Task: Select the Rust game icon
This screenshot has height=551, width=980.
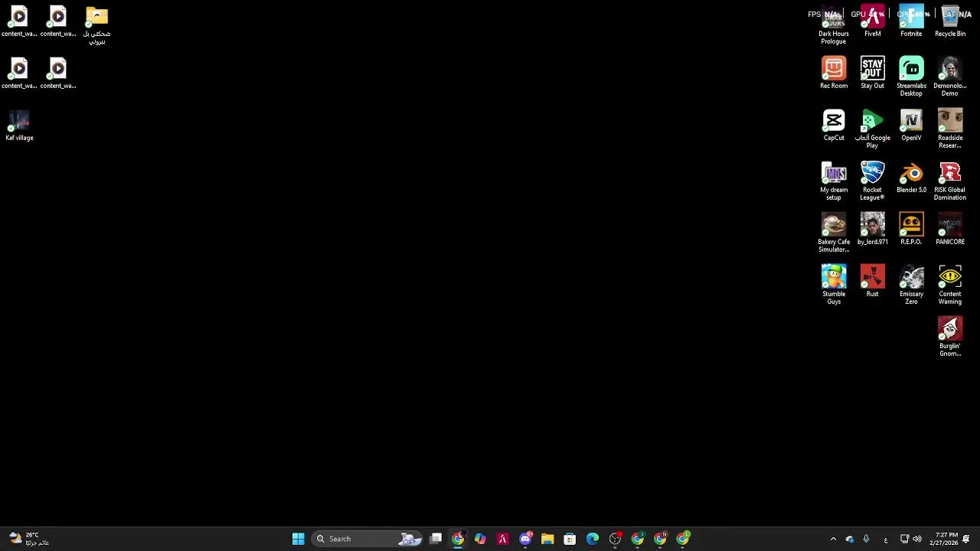Action: [x=872, y=282]
